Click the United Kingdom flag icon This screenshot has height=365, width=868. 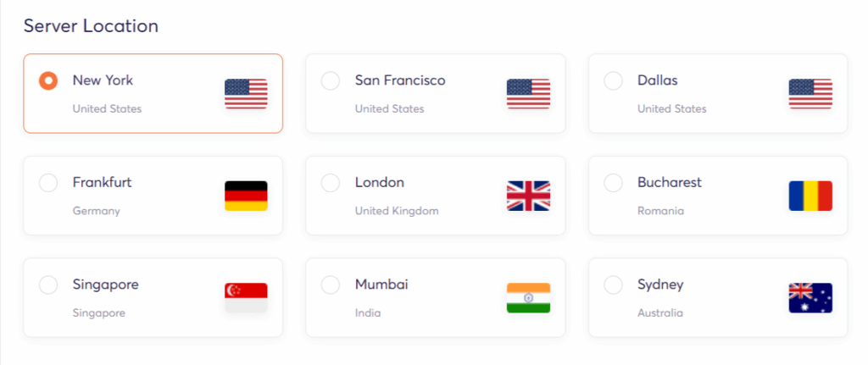(528, 196)
